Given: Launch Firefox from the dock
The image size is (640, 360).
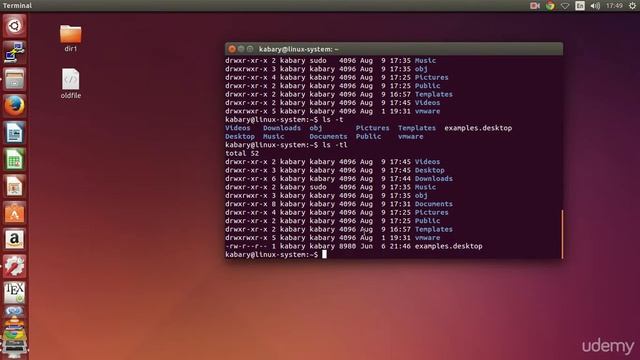Looking at the screenshot, I should [x=14, y=106].
